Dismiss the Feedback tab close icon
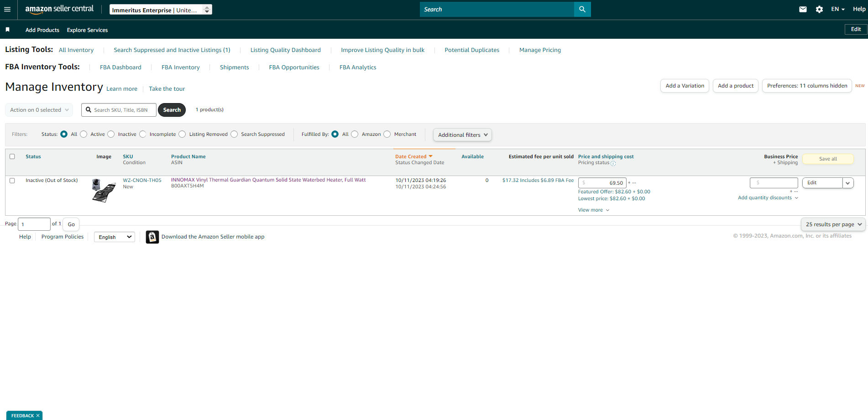Screen dimensions: 868x420 (x=38, y=415)
